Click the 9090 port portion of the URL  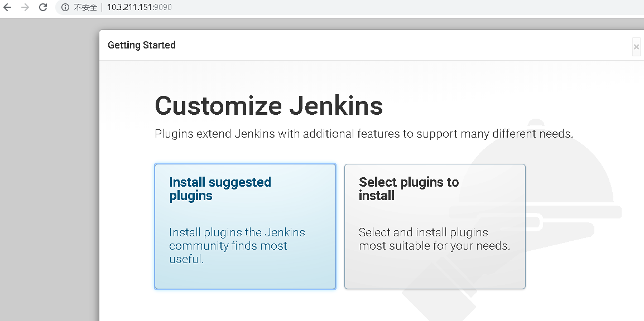(164, 7)
